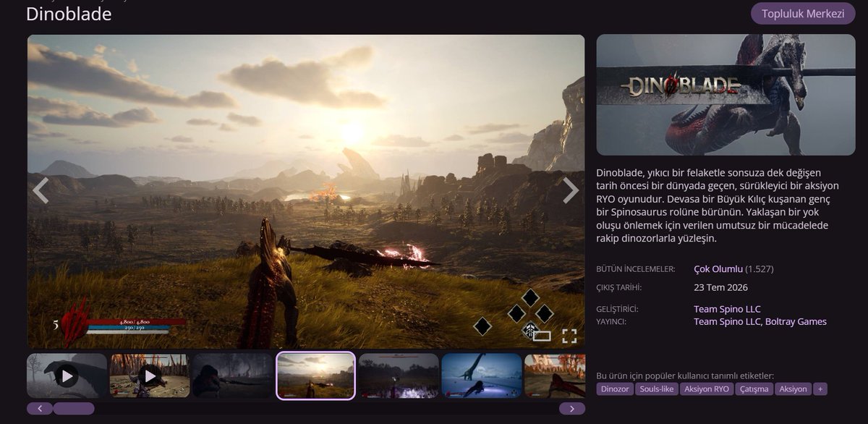Screen dimensions: 868x424
Task: Click the popular user tags caption text
Action: coord(685,376)
